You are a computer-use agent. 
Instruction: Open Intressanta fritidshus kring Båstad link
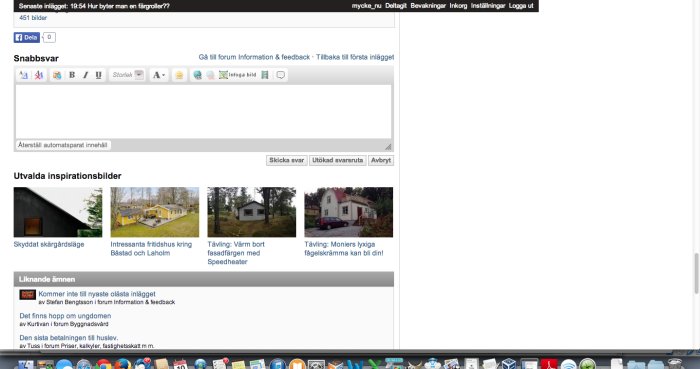(151, 249)
